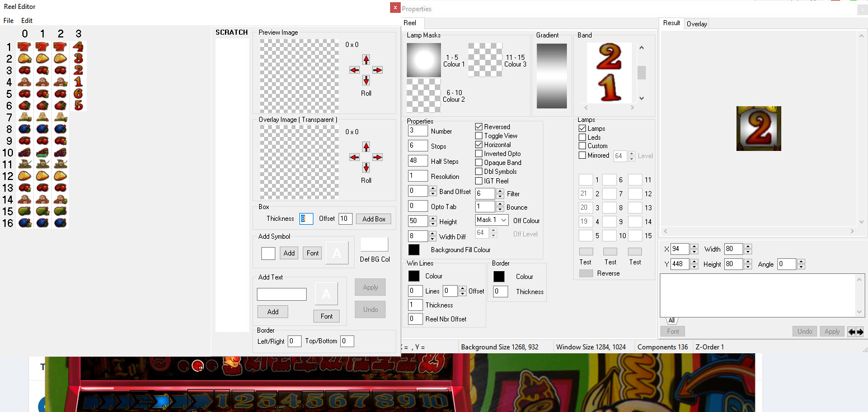Roll Preview Image right with red arrow
The width and height of the screenshot is (868, 412).
pos(378,70)
